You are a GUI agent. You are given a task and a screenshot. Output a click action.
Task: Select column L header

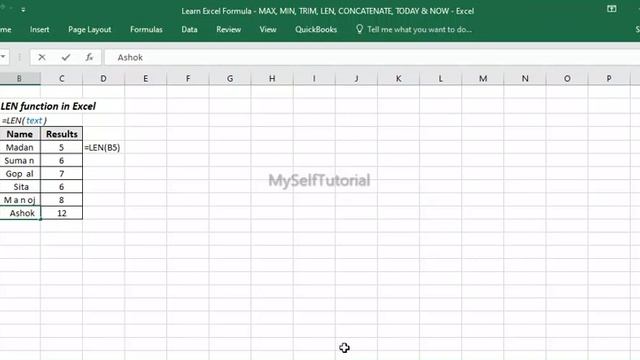440,78
